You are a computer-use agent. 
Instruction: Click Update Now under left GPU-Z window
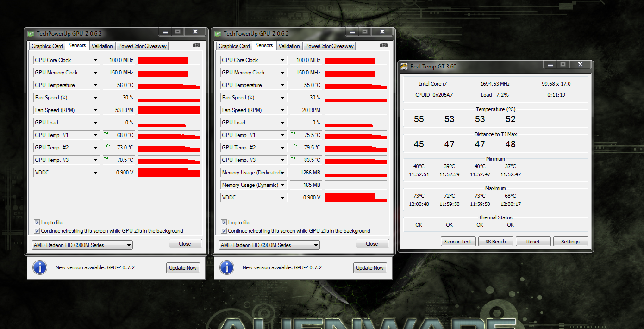[182, 268]
